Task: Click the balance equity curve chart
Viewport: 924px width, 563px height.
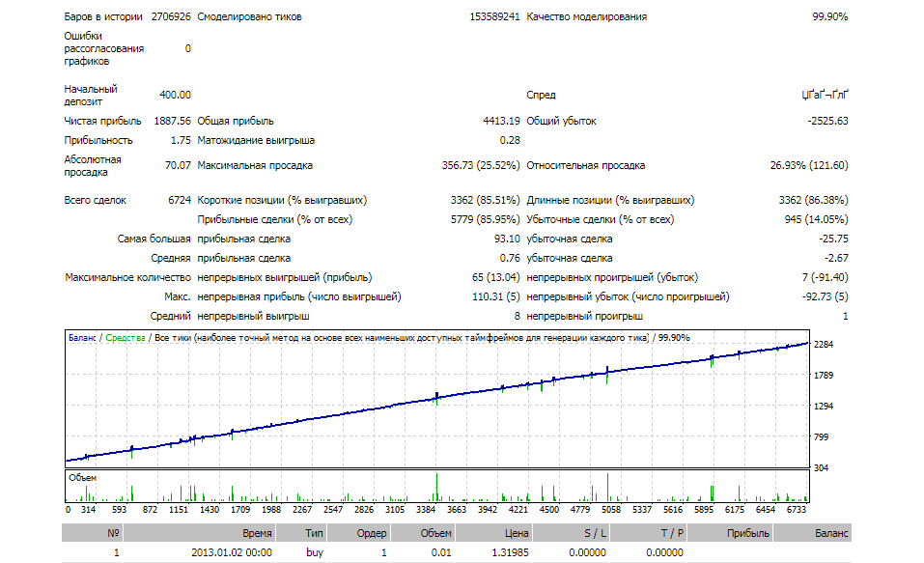Action: (x=436, y=399)
